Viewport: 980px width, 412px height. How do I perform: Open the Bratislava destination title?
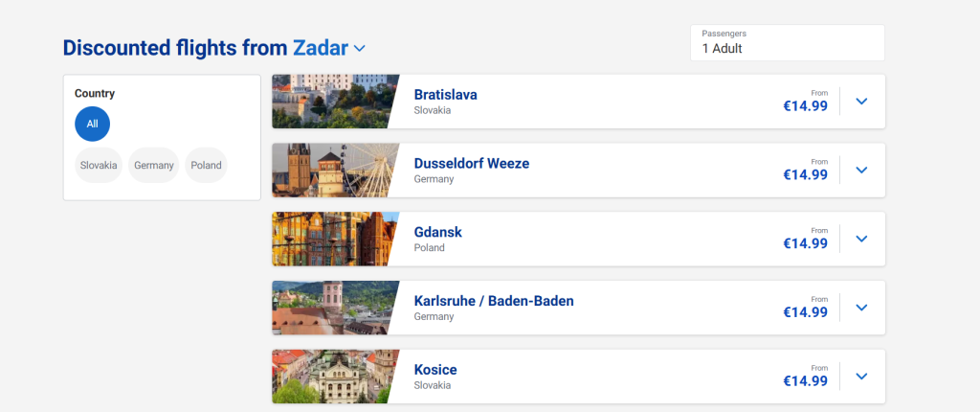445,95
